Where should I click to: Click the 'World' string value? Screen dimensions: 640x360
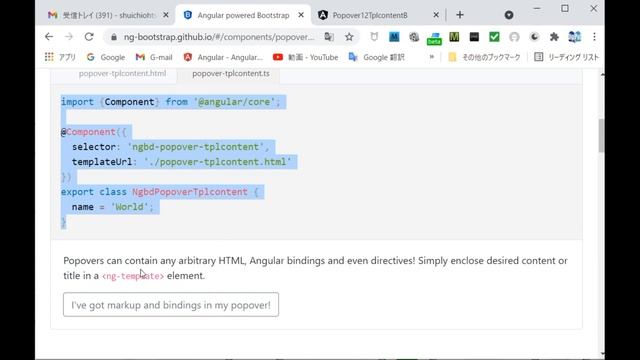click(x=129, y=207)
